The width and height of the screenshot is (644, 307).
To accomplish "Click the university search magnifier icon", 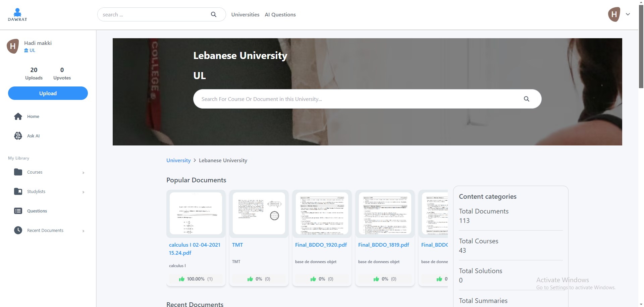I will coord(526,99).
